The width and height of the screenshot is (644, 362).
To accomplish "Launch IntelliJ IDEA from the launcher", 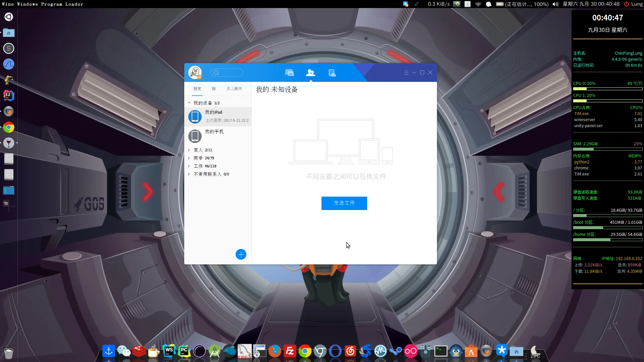I will point(9,96).
